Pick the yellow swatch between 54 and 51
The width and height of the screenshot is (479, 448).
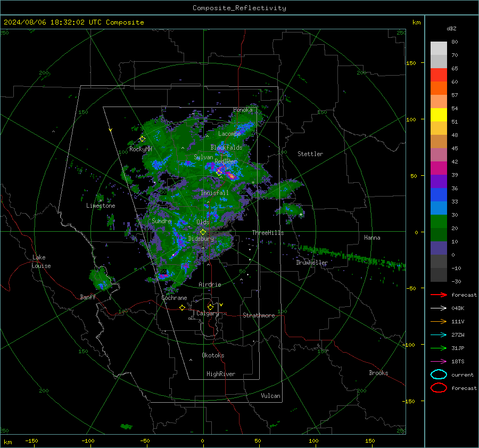tap(439, 115)
